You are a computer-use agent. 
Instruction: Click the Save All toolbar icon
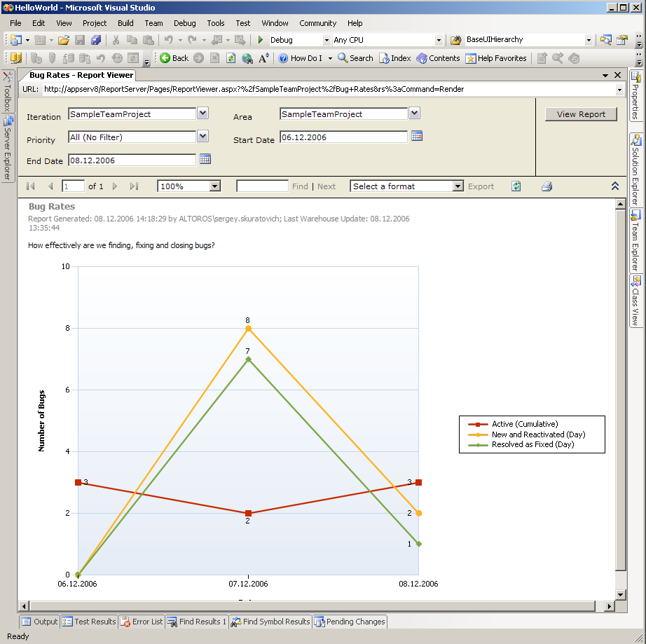(96, 40)
